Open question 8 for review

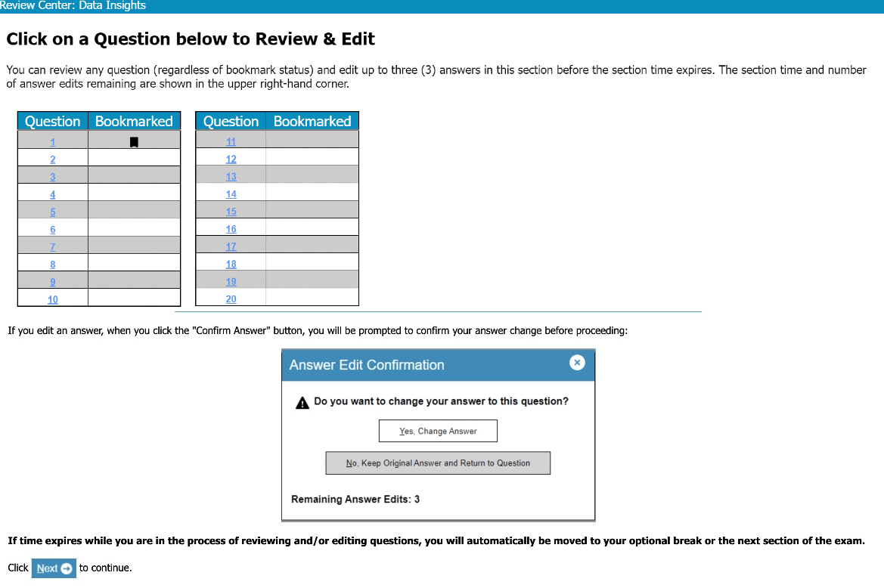click(52, 265)
